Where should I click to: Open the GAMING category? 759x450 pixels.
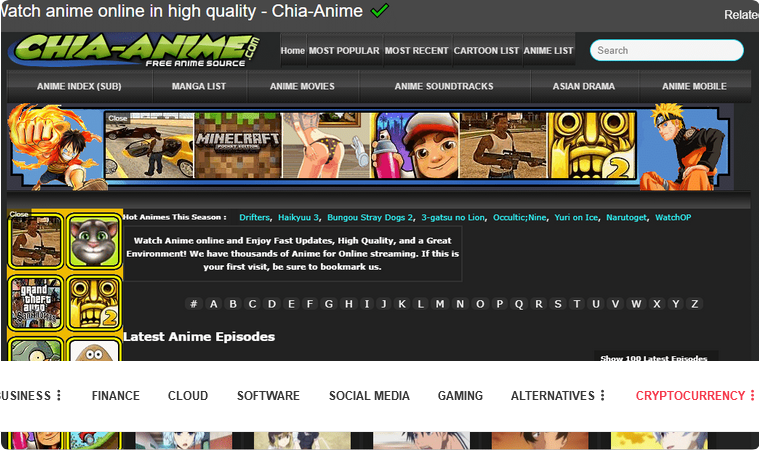[460, 396]
